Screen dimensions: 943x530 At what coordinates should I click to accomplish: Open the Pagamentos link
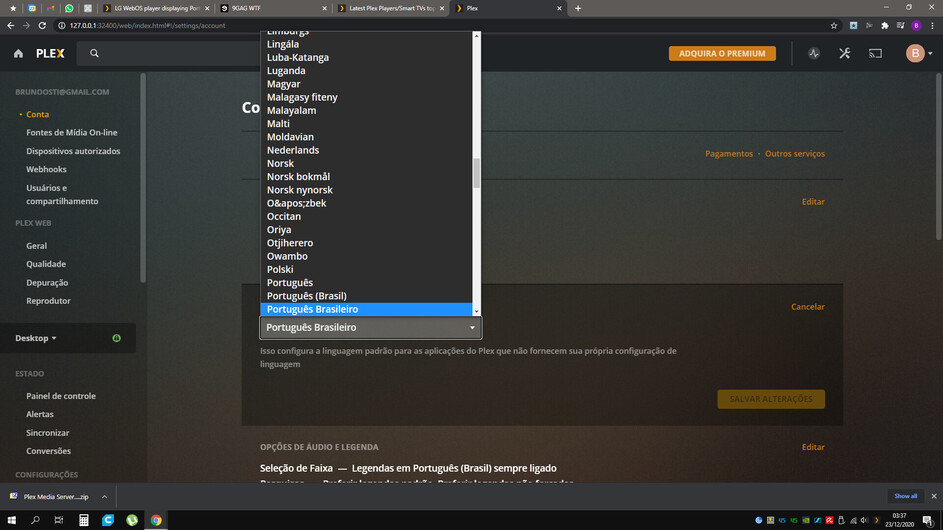coord(729,154)
